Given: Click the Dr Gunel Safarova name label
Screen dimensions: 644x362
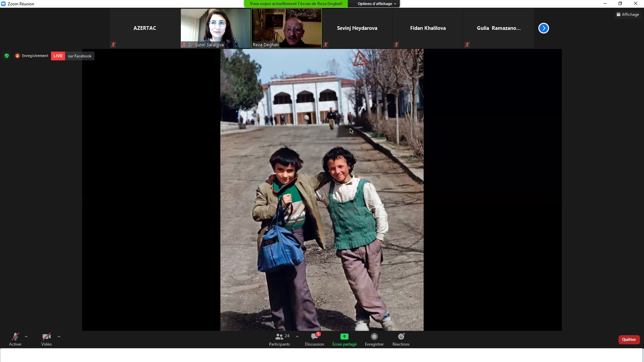Looking at the screenshot, I should tap(206, 45).
